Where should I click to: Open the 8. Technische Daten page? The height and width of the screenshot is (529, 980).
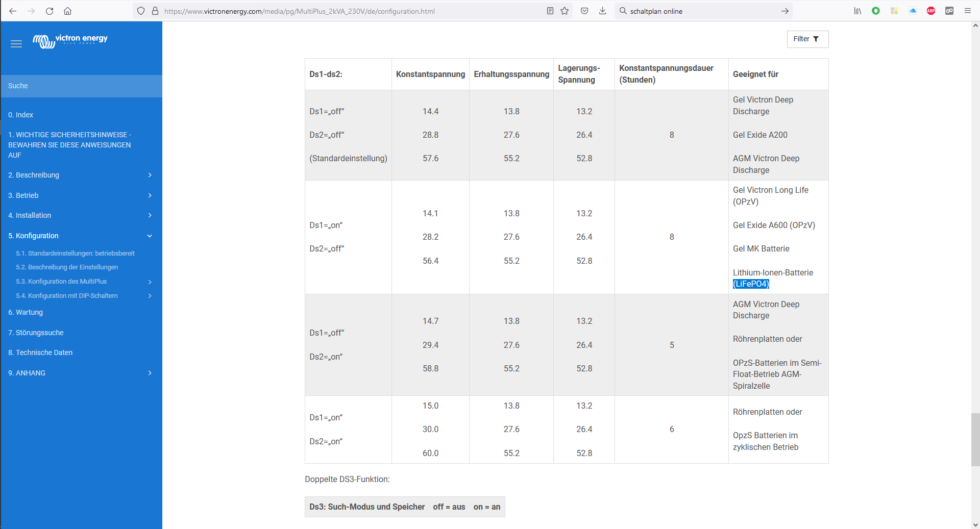click(40, 352)
